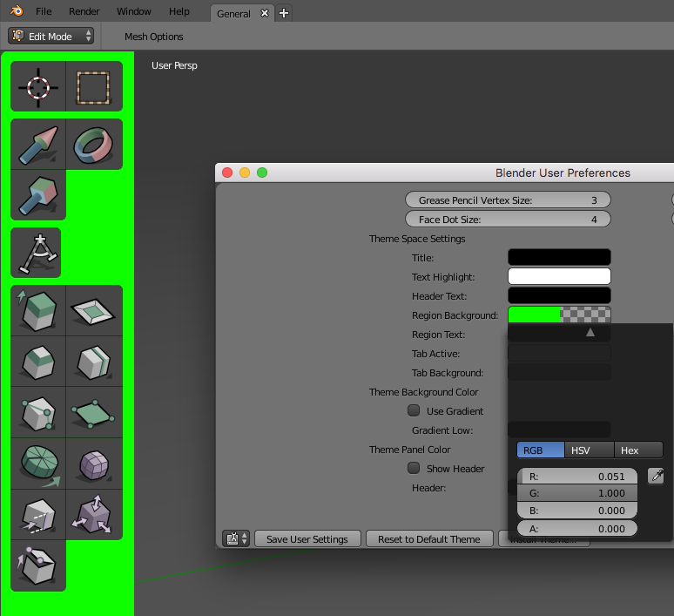The width and height of the screenshot is (674, 616).
Task: Enable the Use Gradient checkbox
Action: (x=414, y=410)
